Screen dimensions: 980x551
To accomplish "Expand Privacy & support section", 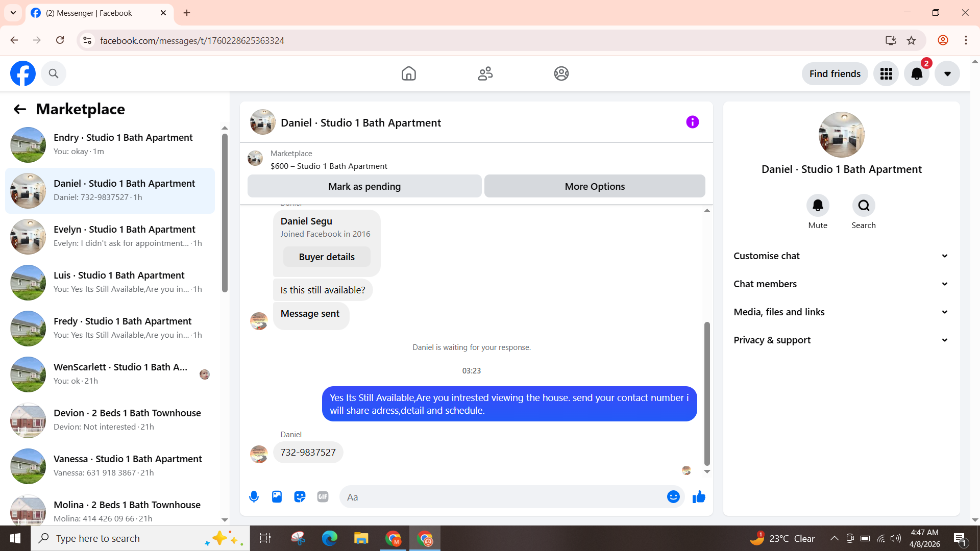I will (x=841, y=340).
